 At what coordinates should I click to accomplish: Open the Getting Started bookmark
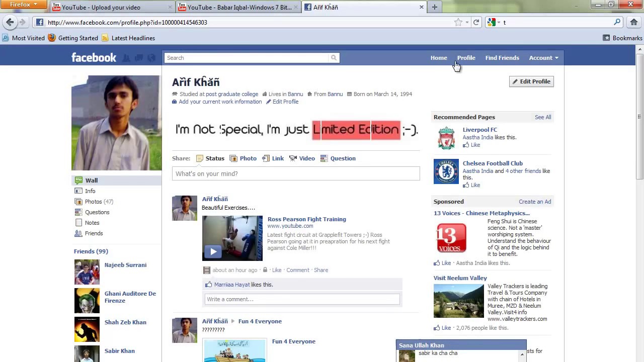point(73,38)
